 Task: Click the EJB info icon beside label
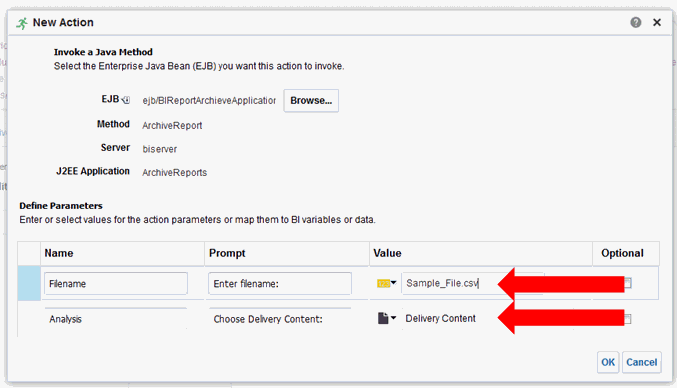pos(126,100)
